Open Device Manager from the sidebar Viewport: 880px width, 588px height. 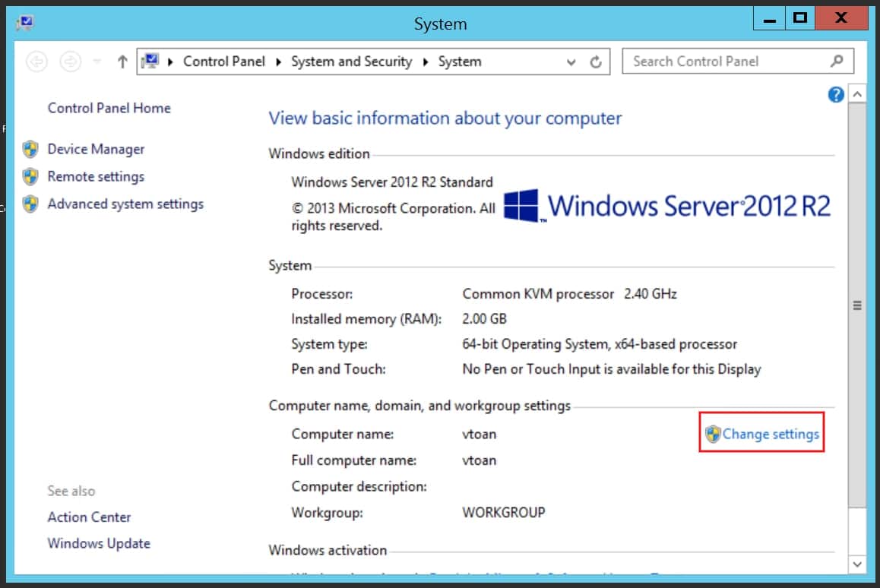(x=96, y=149)
